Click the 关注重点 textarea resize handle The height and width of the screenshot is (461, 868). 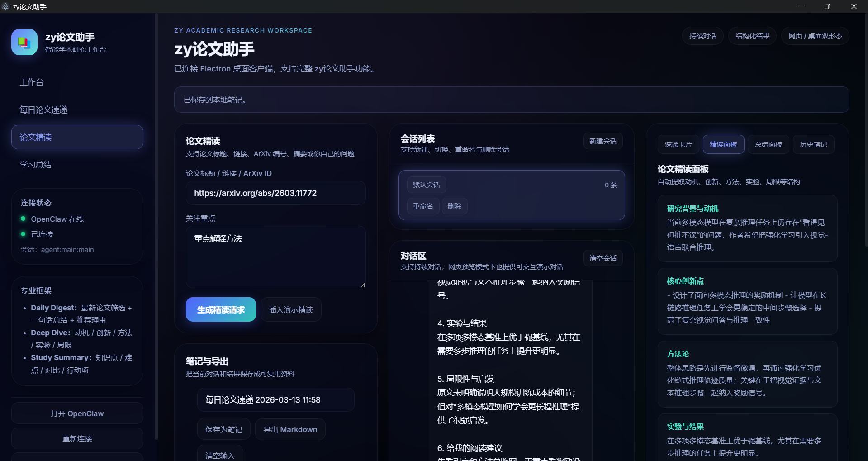click(363, 285)
